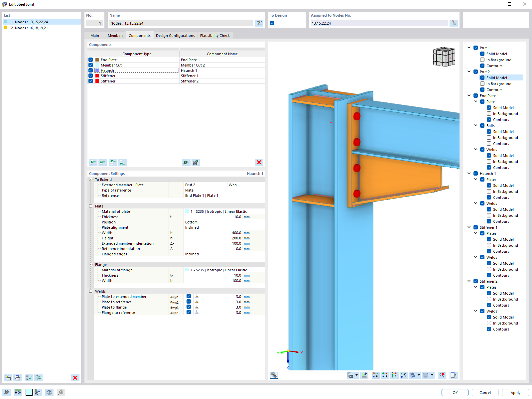
Task: Set the view to -Y direction
Action: (x=384, y=375)
